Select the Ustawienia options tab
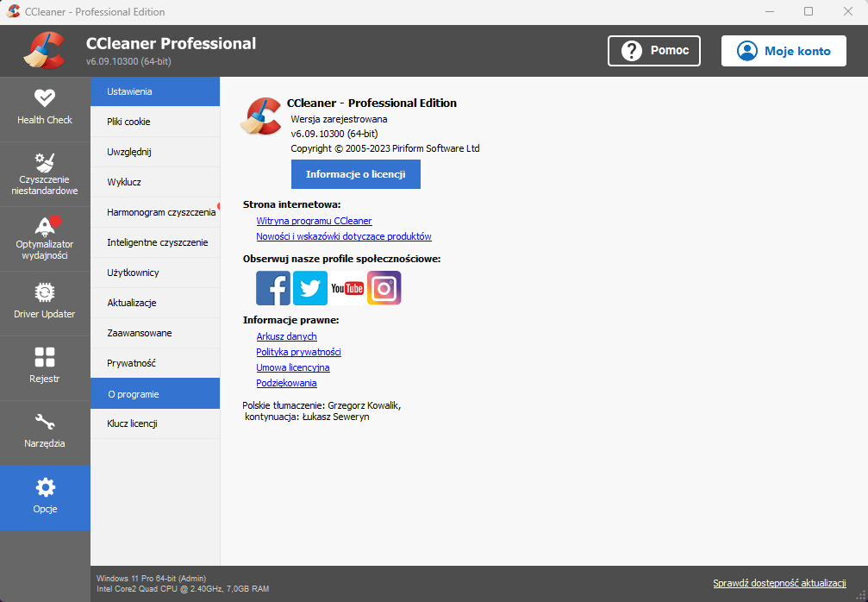 (x=155, y=91)
